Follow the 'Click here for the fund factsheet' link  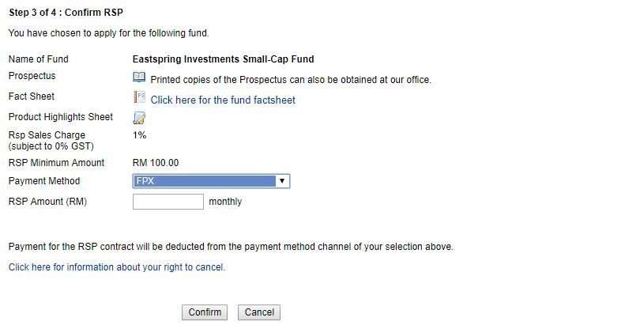[x=223, y=100]
